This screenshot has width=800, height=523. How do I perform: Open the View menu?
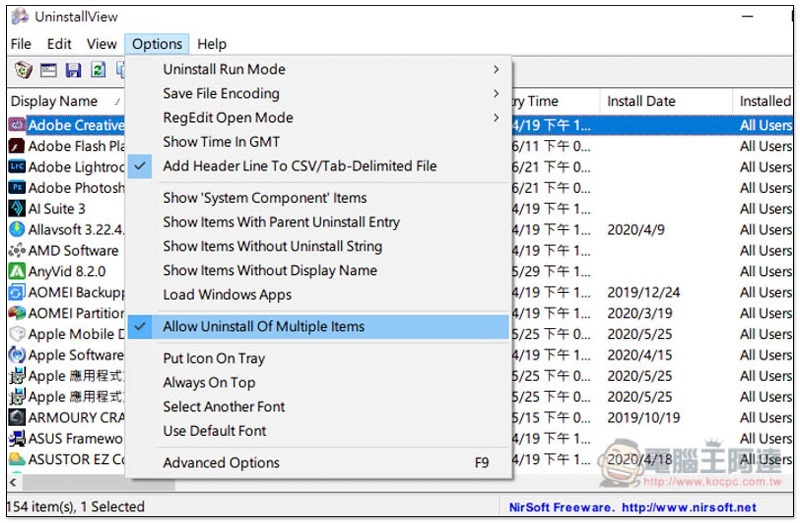click(102, 44)
